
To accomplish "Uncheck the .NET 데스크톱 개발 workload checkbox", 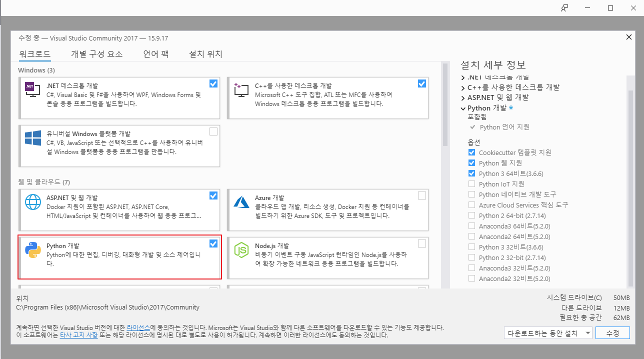I will tap(213, 83).
